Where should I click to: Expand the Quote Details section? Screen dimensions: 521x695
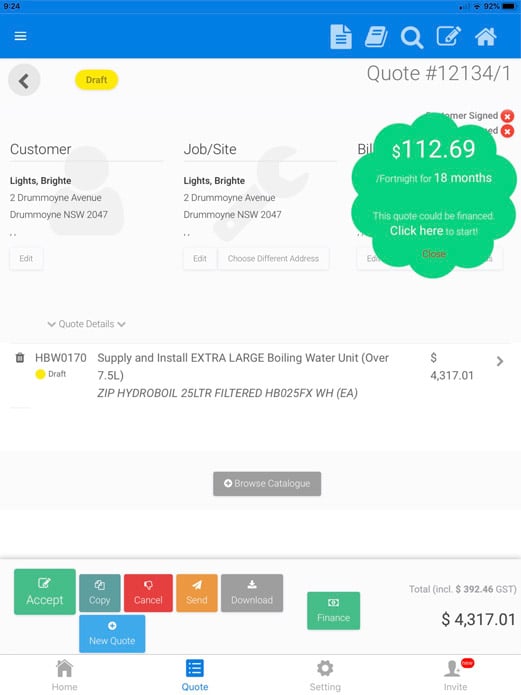(x=86, y=324)
